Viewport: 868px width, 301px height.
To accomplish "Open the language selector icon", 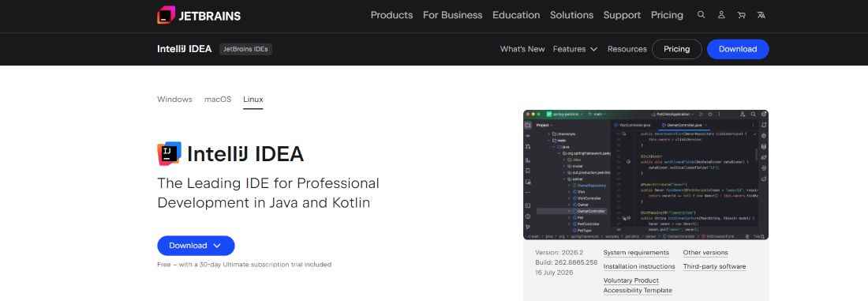I will pos(761,15).
